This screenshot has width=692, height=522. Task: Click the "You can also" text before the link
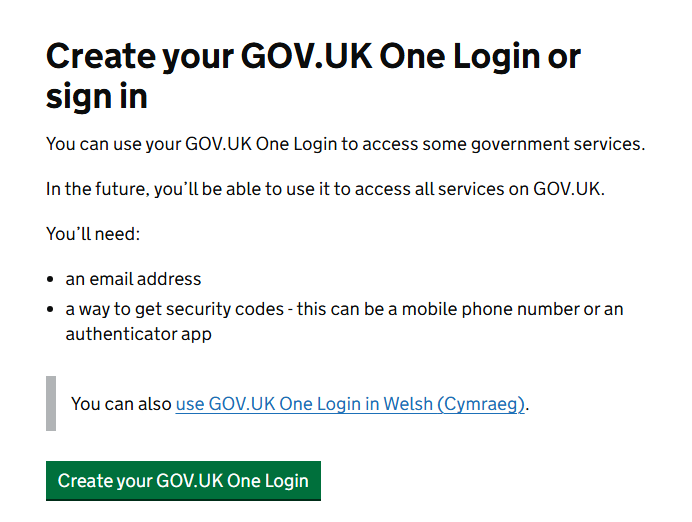(121, 404)
